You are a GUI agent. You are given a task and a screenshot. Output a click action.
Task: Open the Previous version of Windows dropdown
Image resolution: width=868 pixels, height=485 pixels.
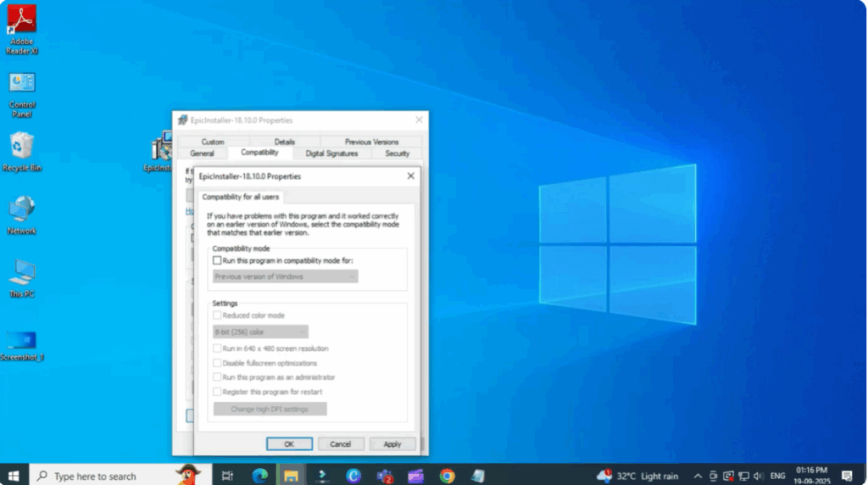(x=285, y=276)
